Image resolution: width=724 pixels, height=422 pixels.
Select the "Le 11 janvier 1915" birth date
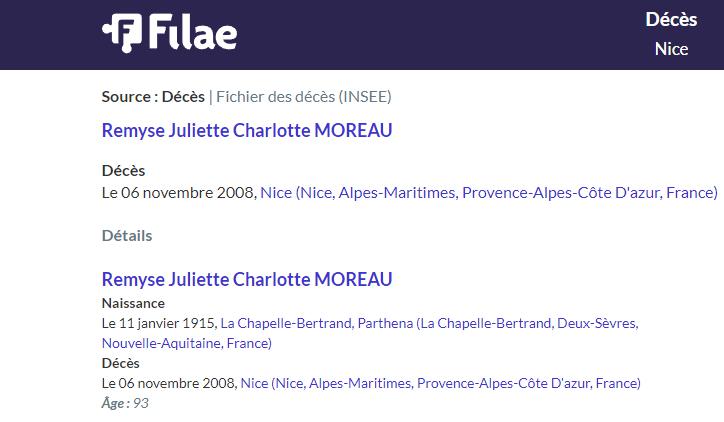point(159,323)
